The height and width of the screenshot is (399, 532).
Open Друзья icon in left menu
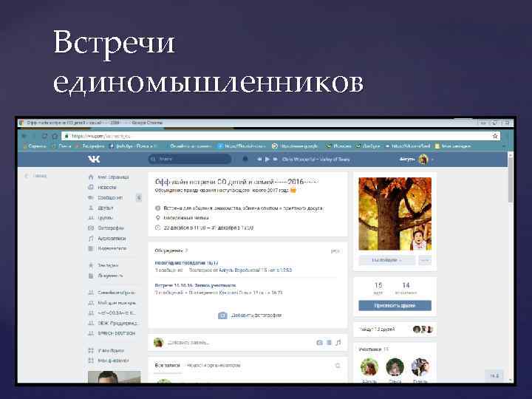[x=91, y=208]
